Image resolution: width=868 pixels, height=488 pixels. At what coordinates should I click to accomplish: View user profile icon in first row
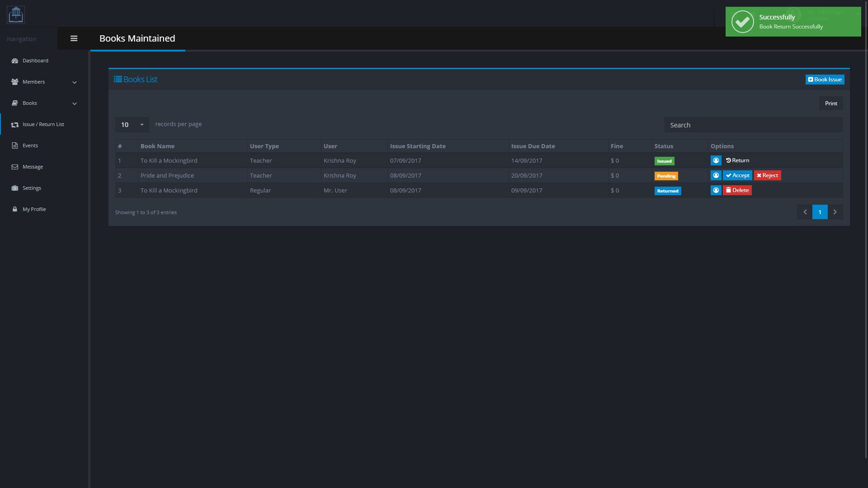coord(716,160)
